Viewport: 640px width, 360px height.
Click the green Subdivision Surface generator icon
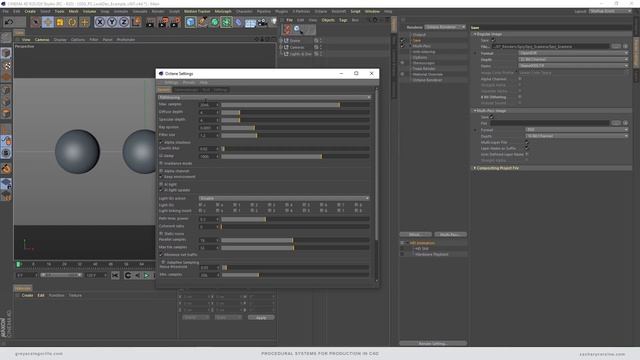[215, 22]
